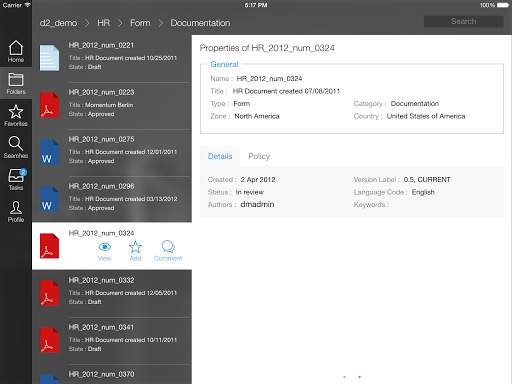Click the chevron after HR in breadcrumb
Image resolution: width=512 pixels, height=384 pixels.
click(x=120, y=23)
